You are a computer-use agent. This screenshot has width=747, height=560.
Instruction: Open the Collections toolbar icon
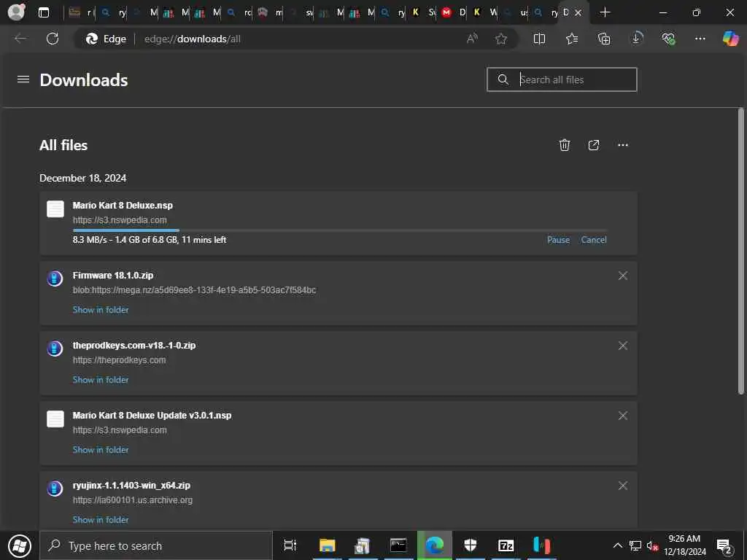(604, 39)
